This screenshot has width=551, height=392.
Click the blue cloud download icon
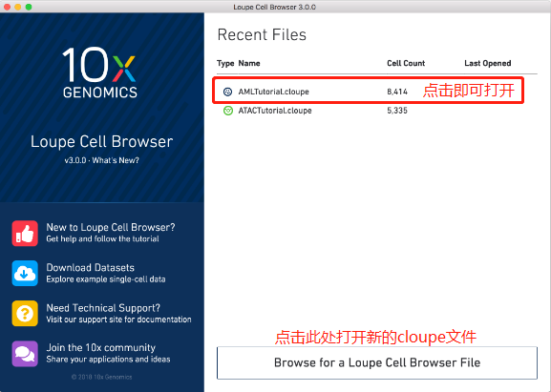pyautogui.click(x=25, y=273)
